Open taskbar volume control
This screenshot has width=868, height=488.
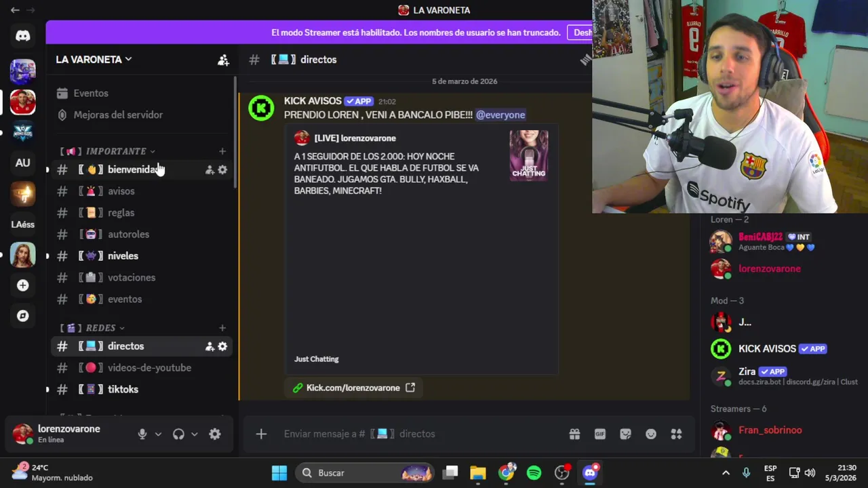click(810, 473)
